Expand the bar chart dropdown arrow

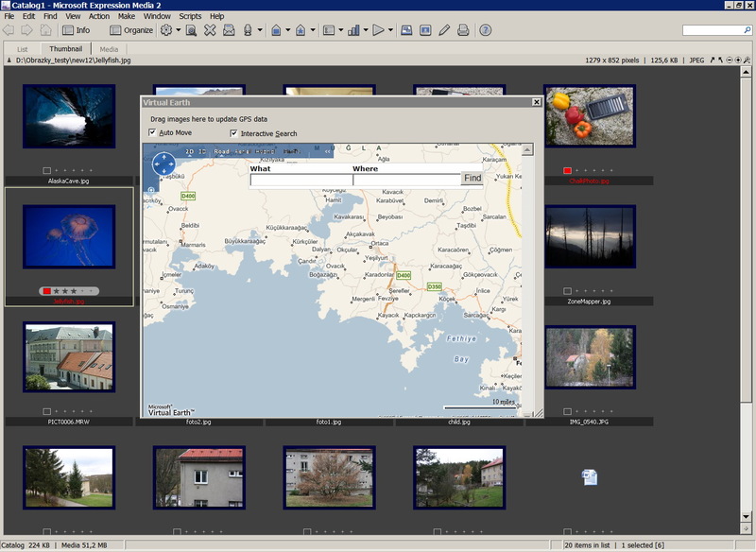[366, 30]
